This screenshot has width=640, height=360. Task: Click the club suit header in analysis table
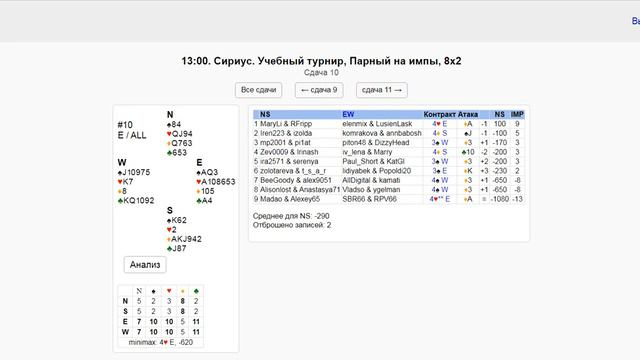coord(196,291)
